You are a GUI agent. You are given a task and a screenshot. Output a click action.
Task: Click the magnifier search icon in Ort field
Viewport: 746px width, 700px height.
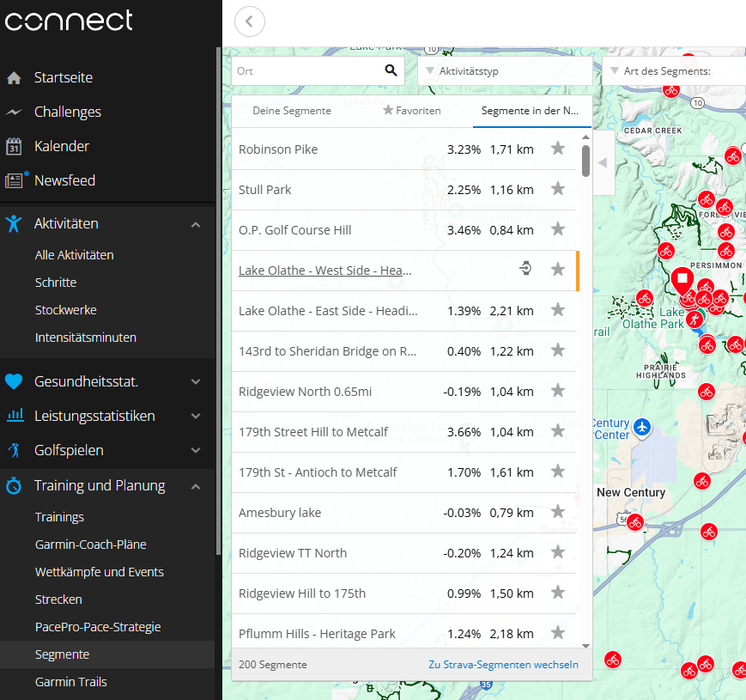[391, 70]
